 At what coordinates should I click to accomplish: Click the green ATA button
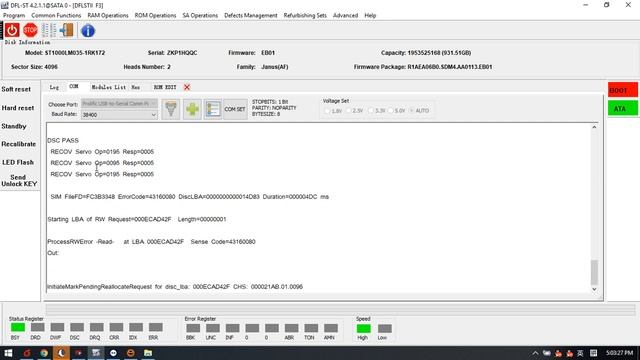click(622, 109)
